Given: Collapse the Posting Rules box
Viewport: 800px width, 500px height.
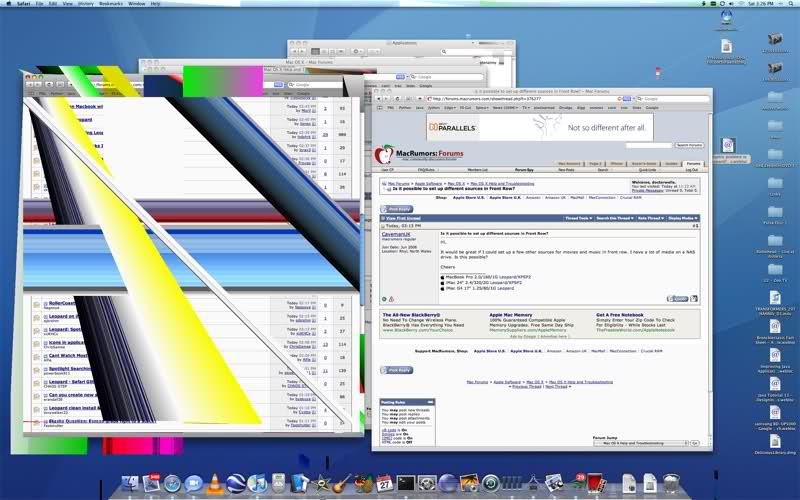Looking at the screenshot, I should (430, 402).
